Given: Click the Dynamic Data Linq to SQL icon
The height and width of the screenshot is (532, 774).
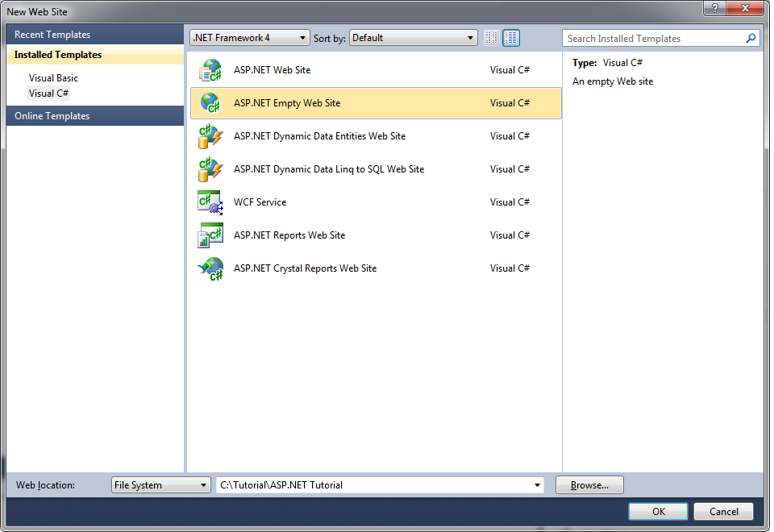Looking at the screenshot, I should click(x=210, y=169).
